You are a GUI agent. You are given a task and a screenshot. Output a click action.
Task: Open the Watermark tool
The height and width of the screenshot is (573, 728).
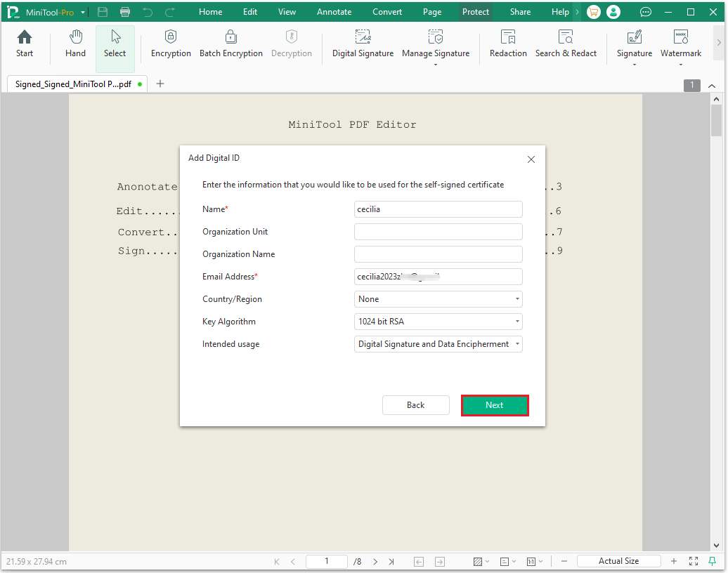click(680, 45)
